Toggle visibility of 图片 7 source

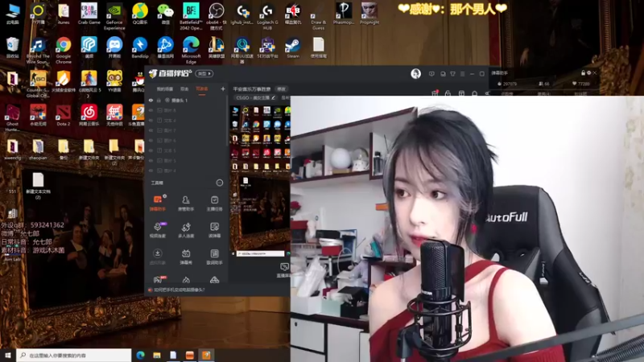point(151,130)
